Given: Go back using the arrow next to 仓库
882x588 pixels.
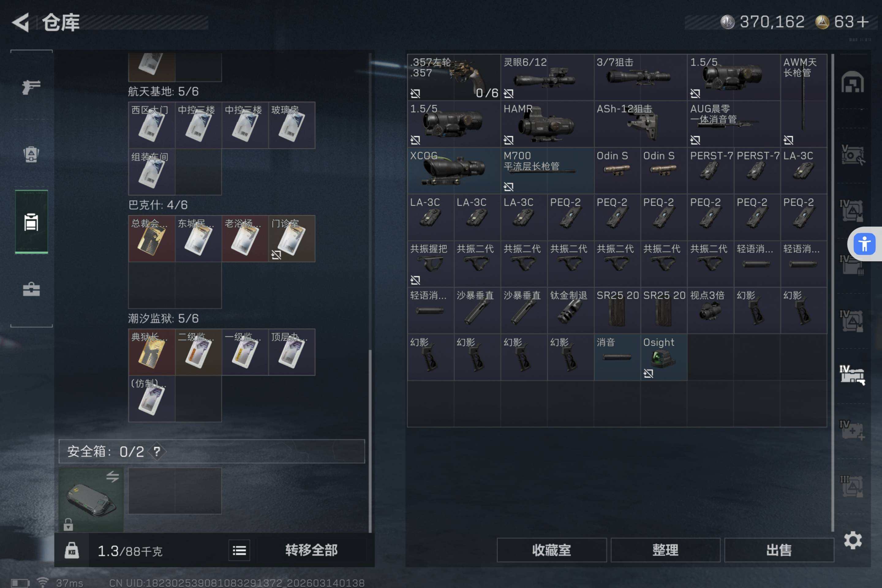Looking at the screenshot, I should coord(20,22).
